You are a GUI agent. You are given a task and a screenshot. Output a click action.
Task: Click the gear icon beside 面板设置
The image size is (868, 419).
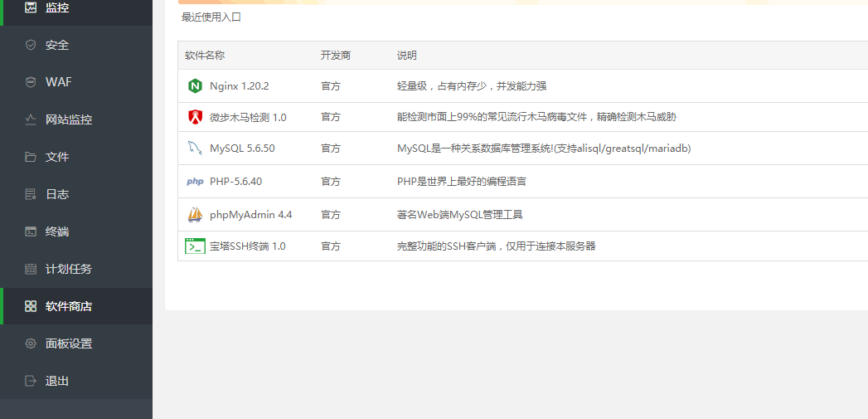point(31,343)
